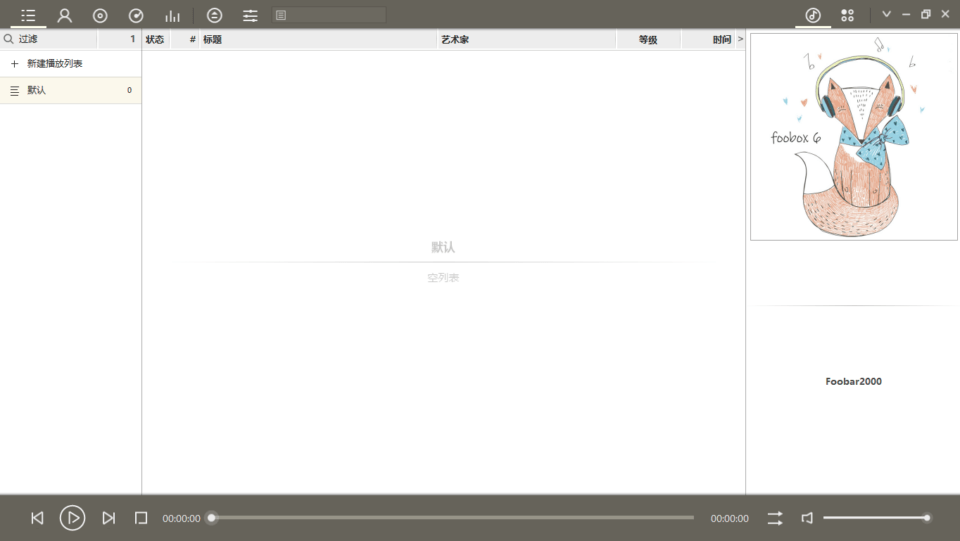The image size is (960, 541).
Task: Click the plus icon for new playlist
Action: 15,64
